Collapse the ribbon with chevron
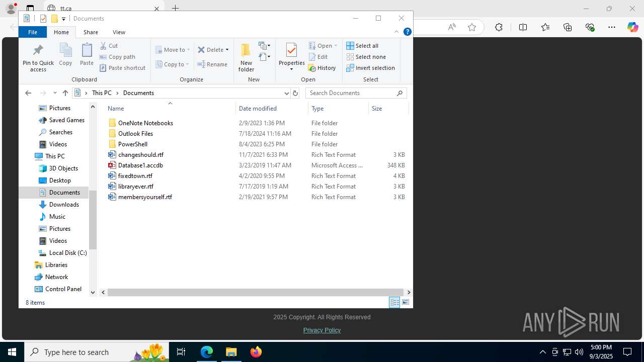 coord(396,32)
